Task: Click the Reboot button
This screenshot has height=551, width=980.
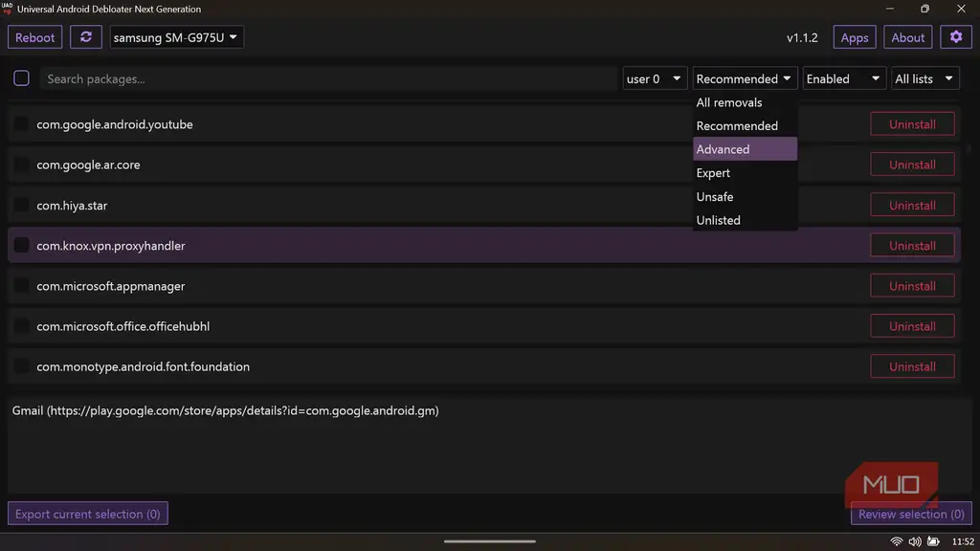Action: pyautogui.click(x=35, y=37)
